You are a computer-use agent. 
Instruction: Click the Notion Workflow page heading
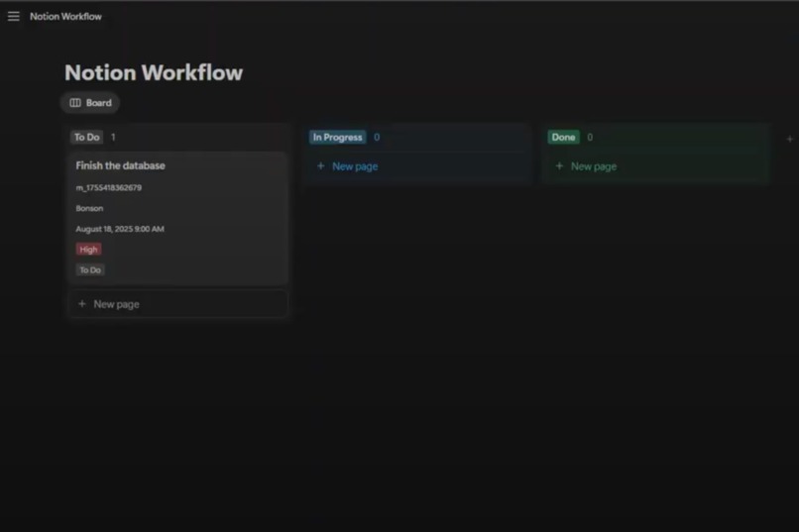point(154,72)
